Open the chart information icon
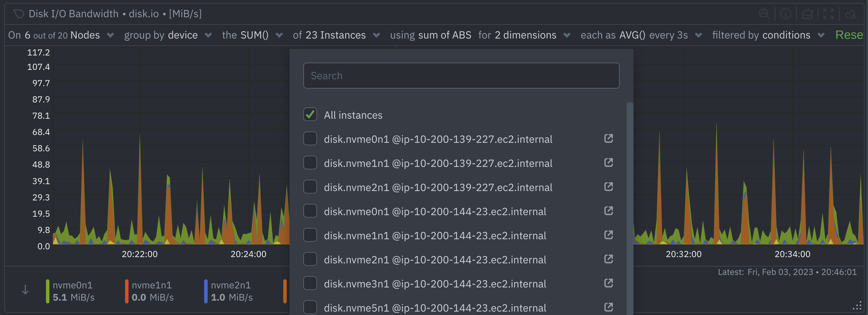 785,14
